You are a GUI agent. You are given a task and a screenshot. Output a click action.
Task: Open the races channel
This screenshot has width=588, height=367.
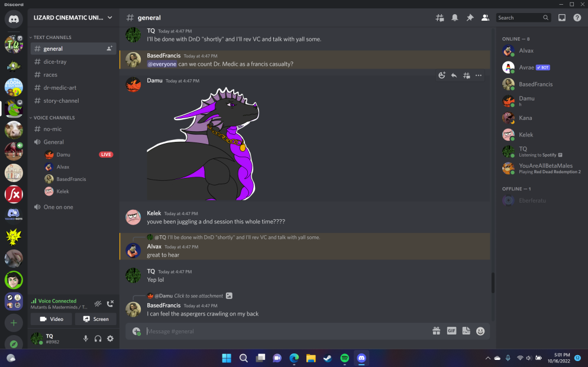tap(73, 75)
